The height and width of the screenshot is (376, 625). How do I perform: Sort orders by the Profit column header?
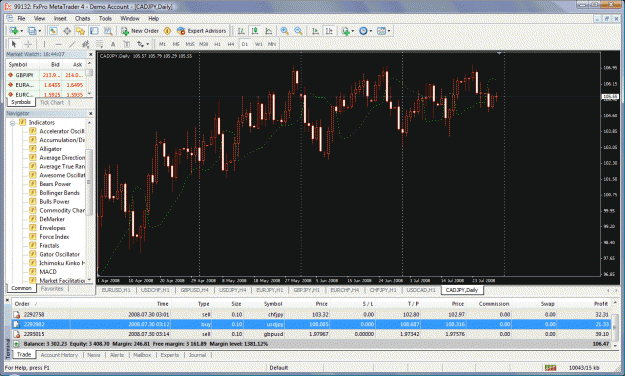coord(601,304)
